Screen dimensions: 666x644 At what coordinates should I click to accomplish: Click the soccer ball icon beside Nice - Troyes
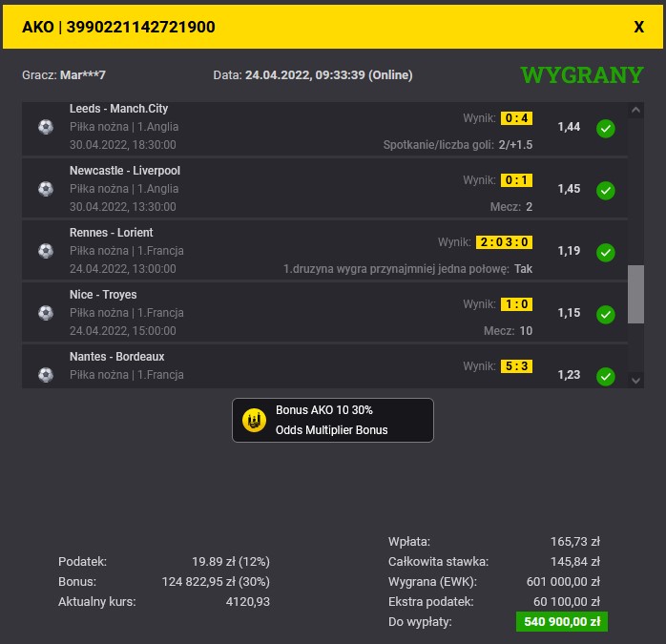[x=46, y=313]
